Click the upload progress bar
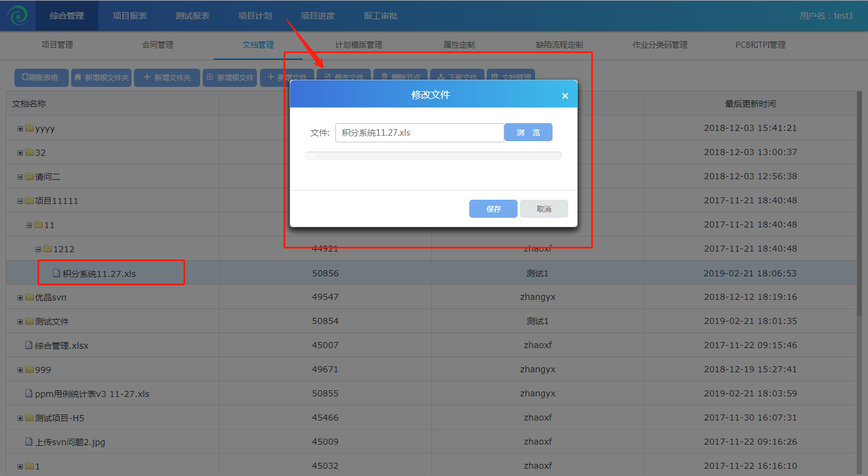Image resolution: width=868 pixels, height=476 pixels. pyautogui.click(x=433, y=156)
